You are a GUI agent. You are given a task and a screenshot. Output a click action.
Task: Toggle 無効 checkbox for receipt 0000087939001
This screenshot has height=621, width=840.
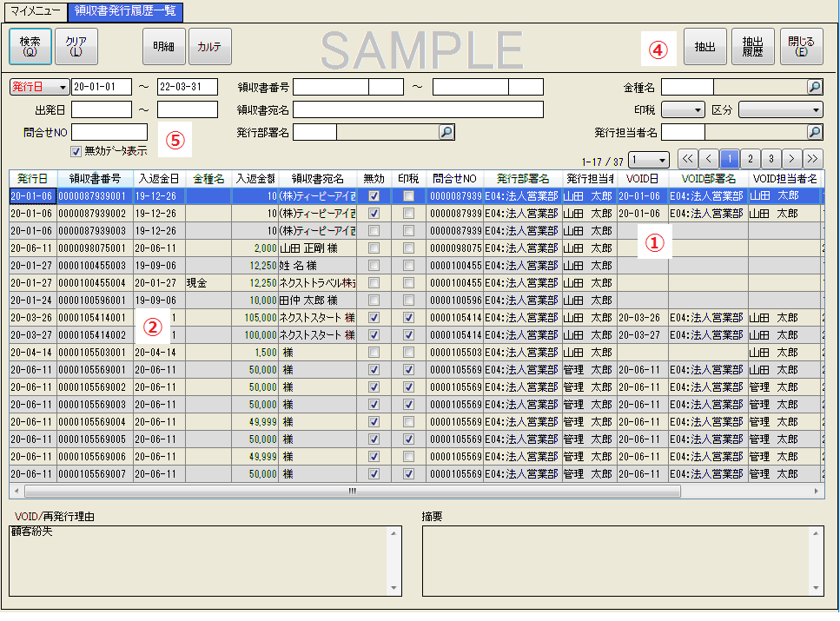click(x=374, y=196)
